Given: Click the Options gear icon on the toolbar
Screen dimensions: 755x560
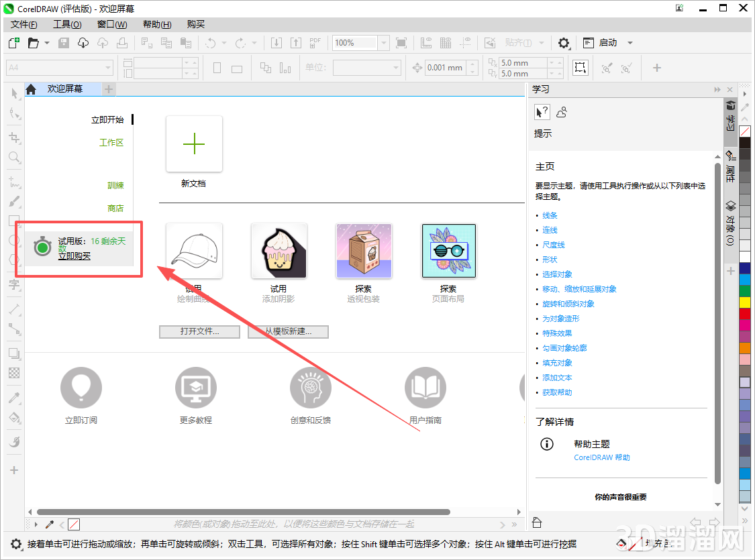Looking at the screenshot, I should pyautogui.click(x=564, y=42).
